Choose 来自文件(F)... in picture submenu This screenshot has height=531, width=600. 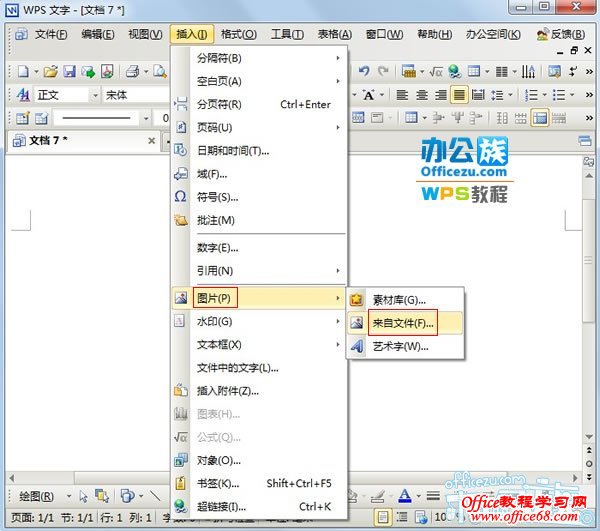click(405, 323)
